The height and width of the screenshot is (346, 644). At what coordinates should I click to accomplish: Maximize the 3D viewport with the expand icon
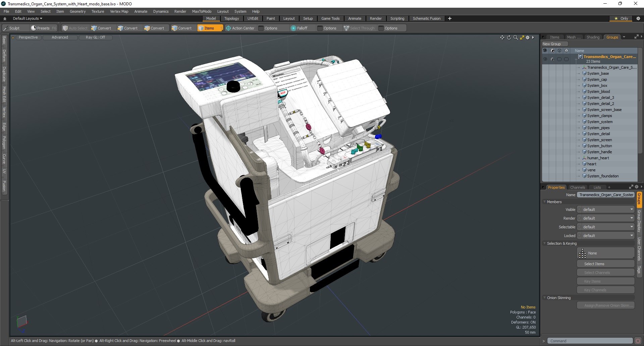click(522, 38)
